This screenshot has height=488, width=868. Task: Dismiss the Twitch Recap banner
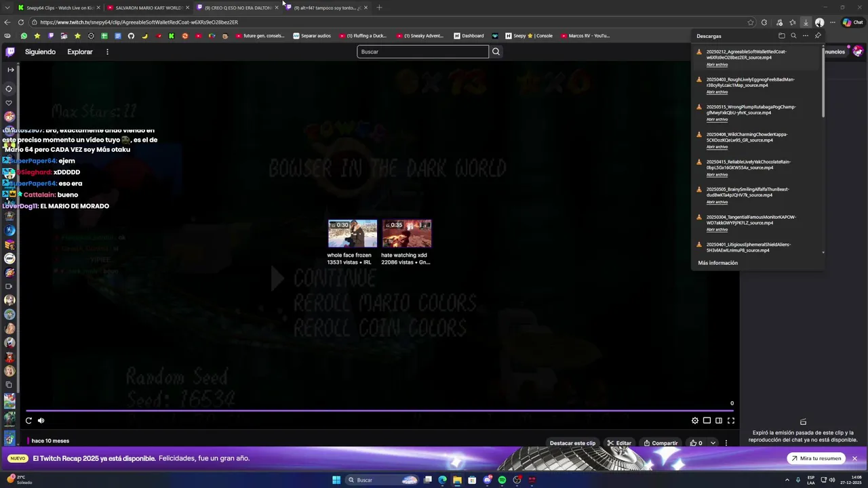click(854, 458)
